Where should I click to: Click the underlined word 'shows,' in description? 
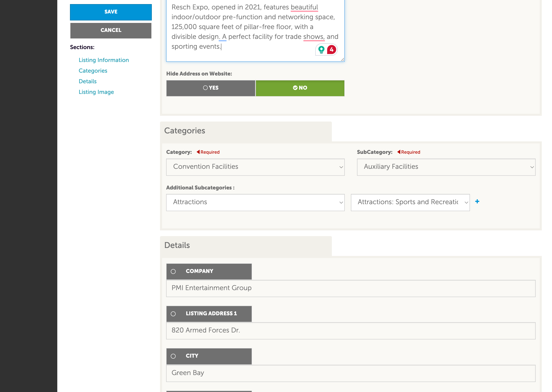pyautogui.click(x=314, y=37)
